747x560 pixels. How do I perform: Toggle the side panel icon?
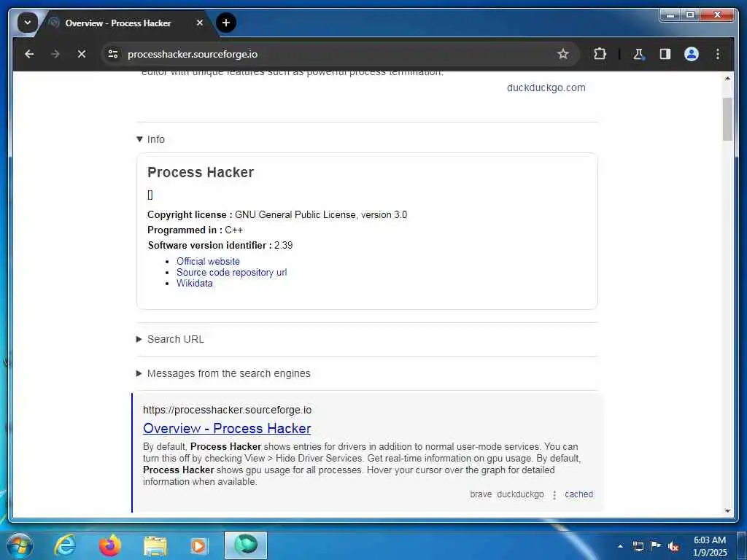pyautogui.click(x=665, y=54)
